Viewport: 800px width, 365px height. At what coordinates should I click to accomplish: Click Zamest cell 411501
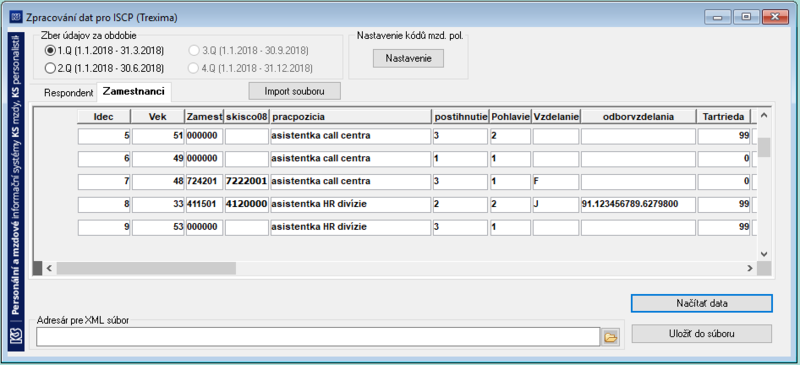coord(205,204)
